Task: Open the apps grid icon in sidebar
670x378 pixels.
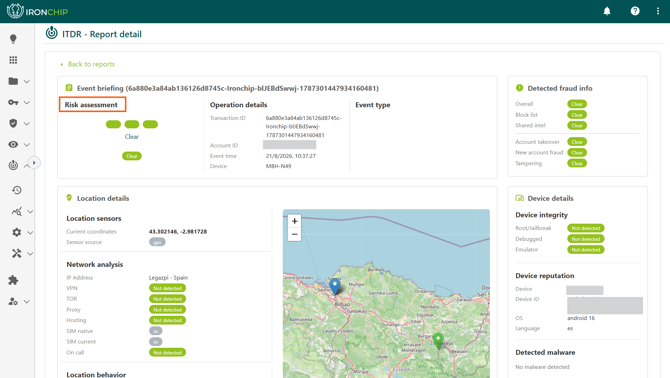Action: (13, 60)
